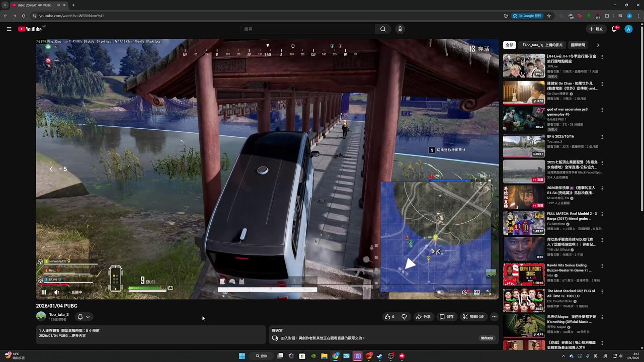The image size is (644, 362).
Task: Open Windows taskbar search box
Action: coord(261,356)
